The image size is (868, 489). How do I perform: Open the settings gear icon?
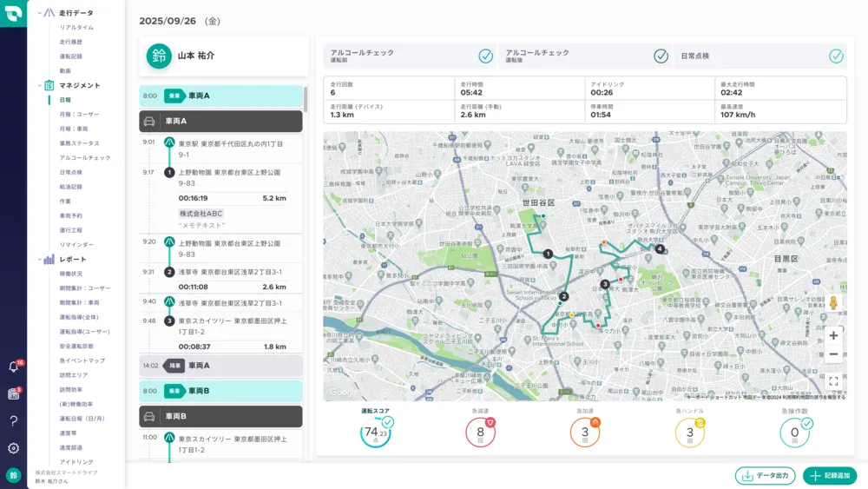(x=13, y=448)
